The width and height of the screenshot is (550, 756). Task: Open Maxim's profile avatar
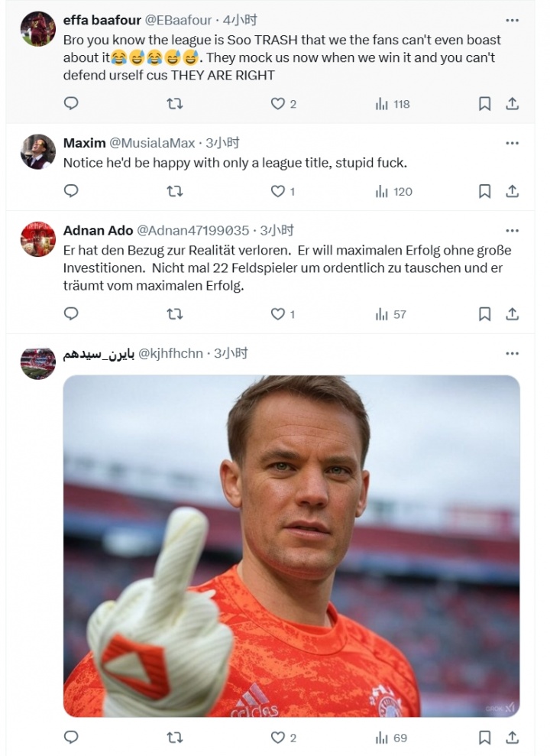coord(37,151)
